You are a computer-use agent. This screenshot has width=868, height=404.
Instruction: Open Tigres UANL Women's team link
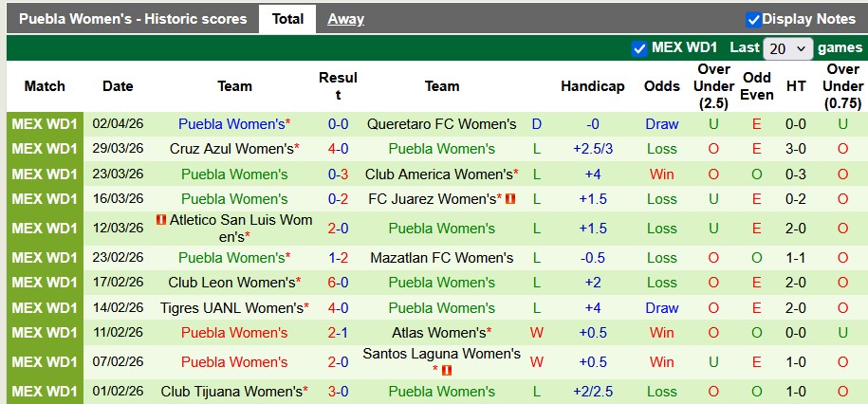pyautogui.click(x=231, y=308)
